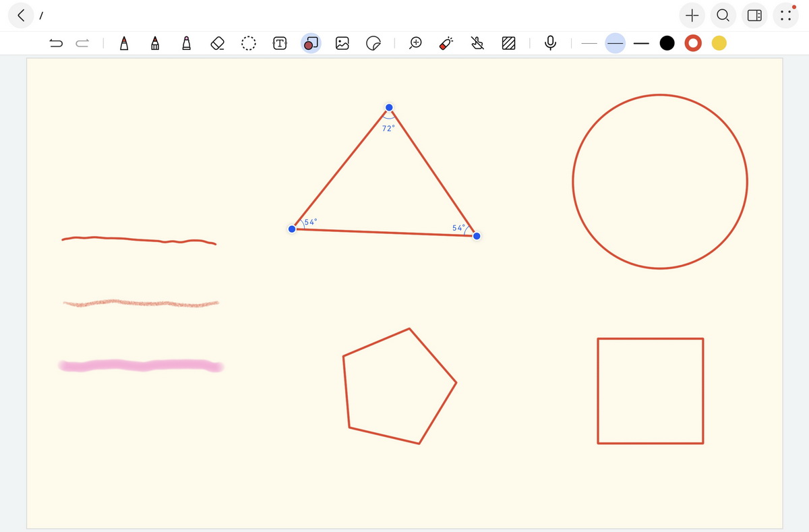Viewport: 809px width, 532px height.
Task: Insert an image with the image tool
Action: point(342,44)
